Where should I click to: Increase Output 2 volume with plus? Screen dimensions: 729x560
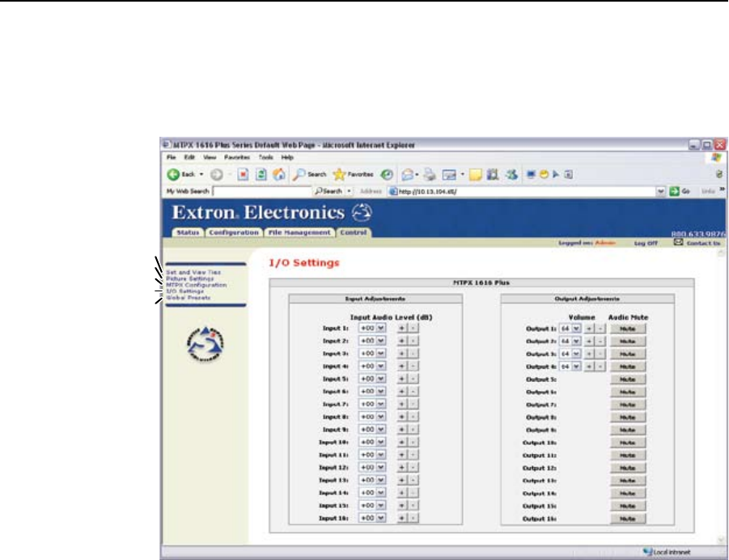(588, 341)
